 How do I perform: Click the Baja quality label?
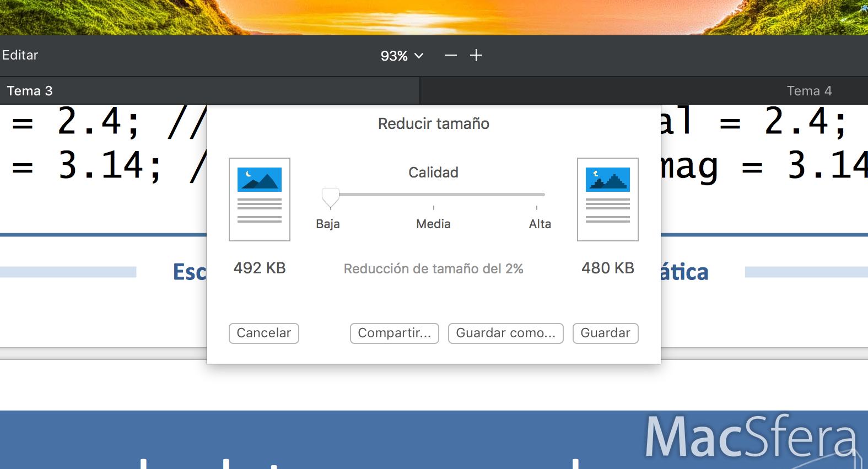point(328,224)
